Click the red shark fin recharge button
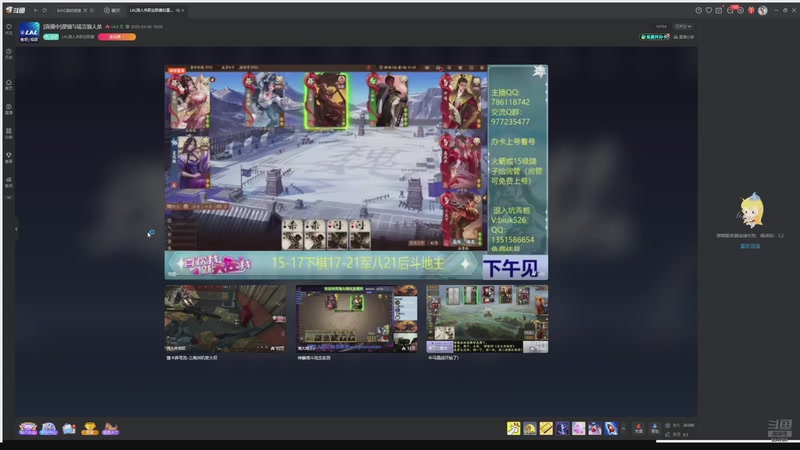 (638, 429)
